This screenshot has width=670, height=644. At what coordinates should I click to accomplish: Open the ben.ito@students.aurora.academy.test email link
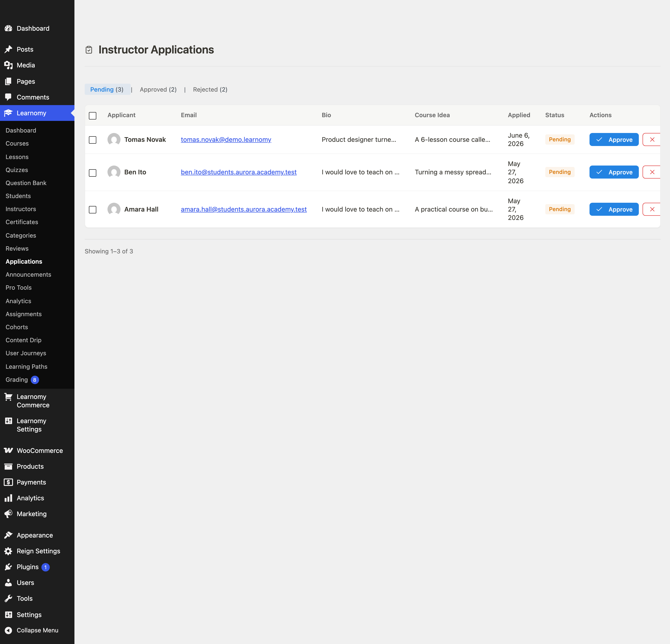(x=239, y=172)
